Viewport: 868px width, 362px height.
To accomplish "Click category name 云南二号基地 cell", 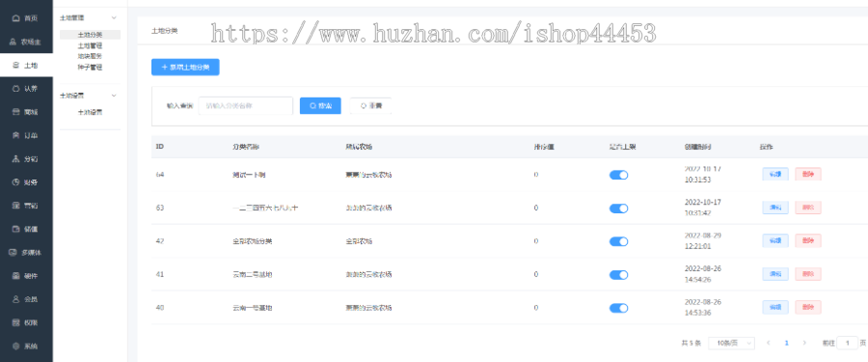I will pyautogui.click(x=253, y=274).
